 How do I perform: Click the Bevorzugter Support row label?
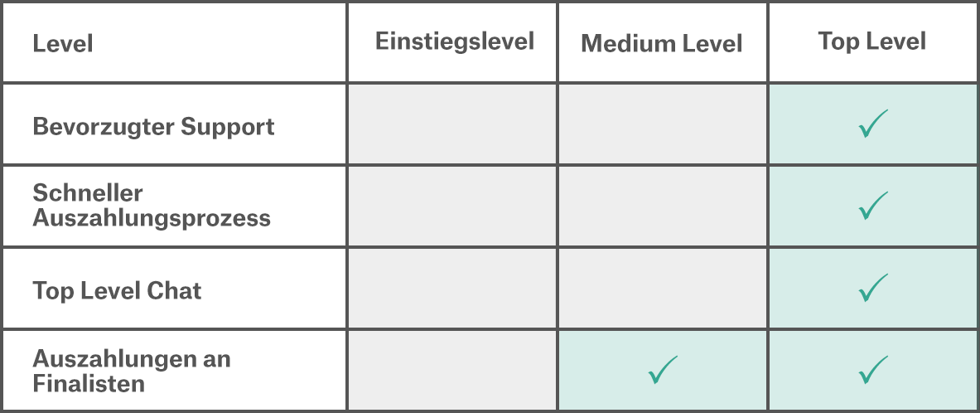click(x=153, y=127)
